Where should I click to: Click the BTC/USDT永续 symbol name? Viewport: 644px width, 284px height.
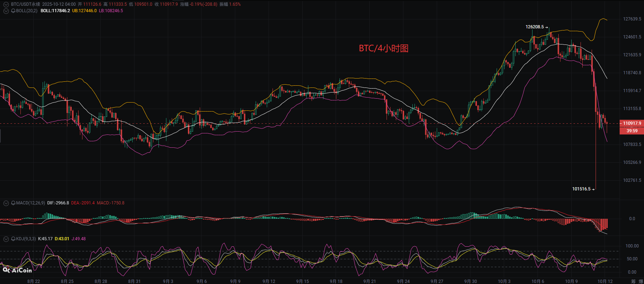tap(25, 4)
